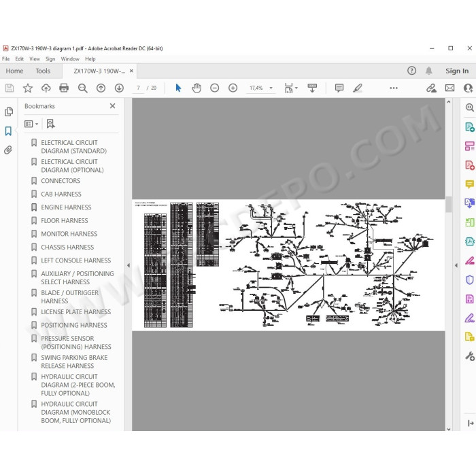Zoom out with minus icon
The image size is (476, 476).
215,88
